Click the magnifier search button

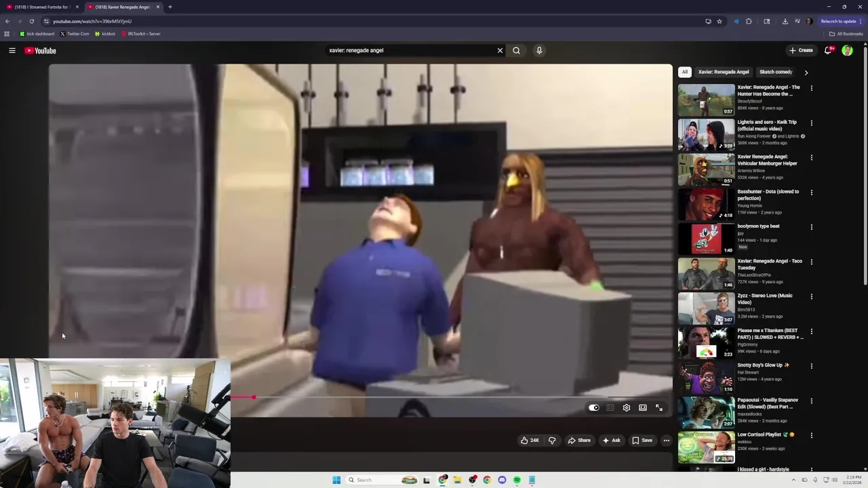click(x=516, y=50)
